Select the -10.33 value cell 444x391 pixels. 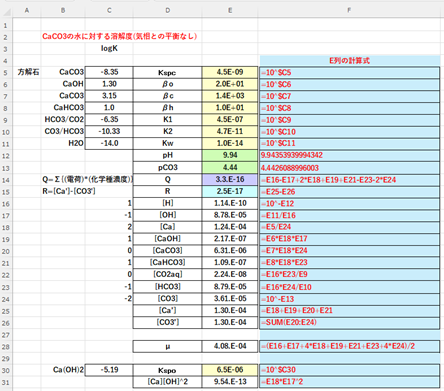pyautogui.click(x=109, y=132)
